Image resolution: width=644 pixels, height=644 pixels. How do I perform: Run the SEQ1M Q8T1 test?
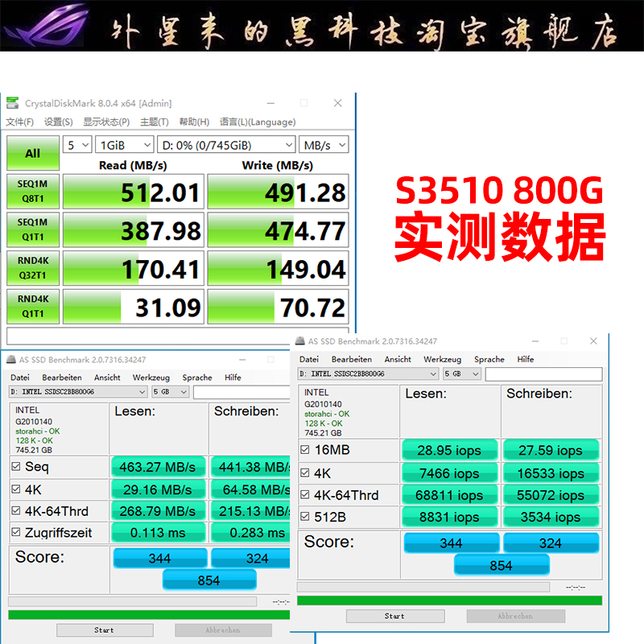[x=33, y=192]
